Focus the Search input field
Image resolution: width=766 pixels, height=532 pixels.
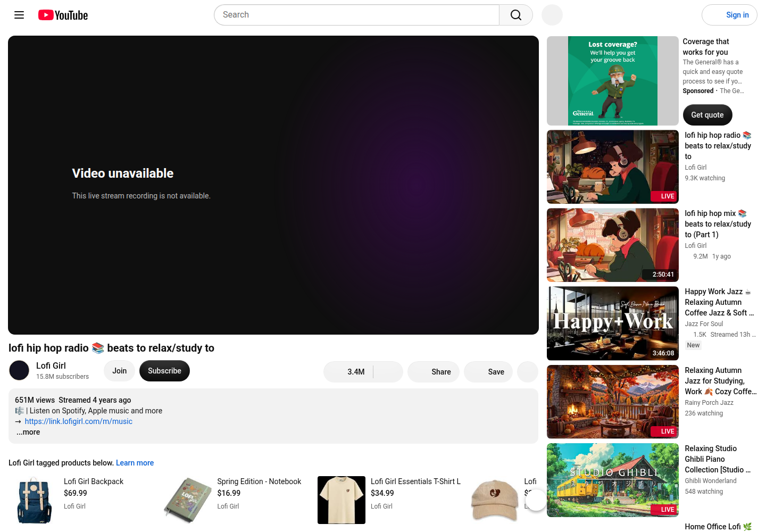point(356,15)
